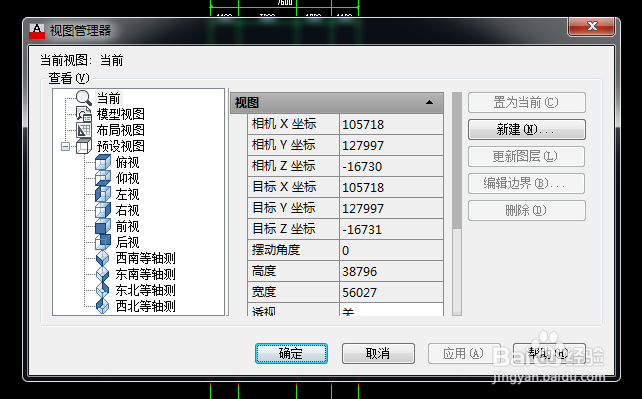Click the 仰视 bottom-view cube icon
This screenshot has width=642, height=399.
pyautogui.click(x=103, y=178)
